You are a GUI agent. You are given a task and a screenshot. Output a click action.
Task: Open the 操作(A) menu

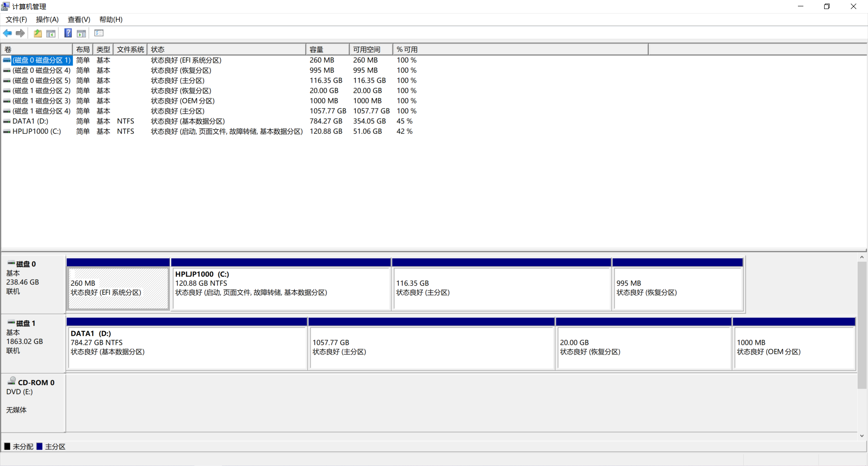click(x=47, y=19)
